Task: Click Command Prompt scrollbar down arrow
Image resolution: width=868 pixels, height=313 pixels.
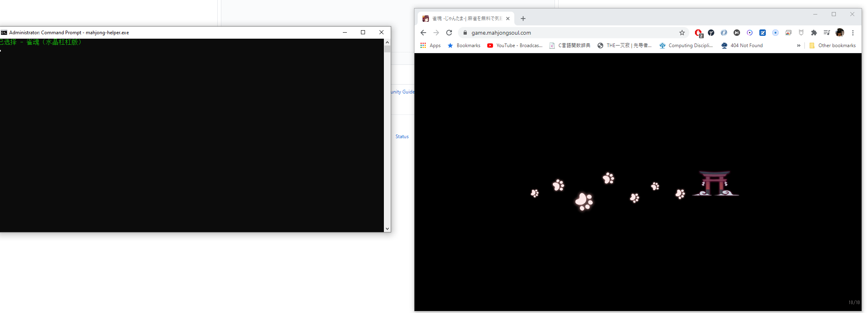Action: tap(387, 229)
